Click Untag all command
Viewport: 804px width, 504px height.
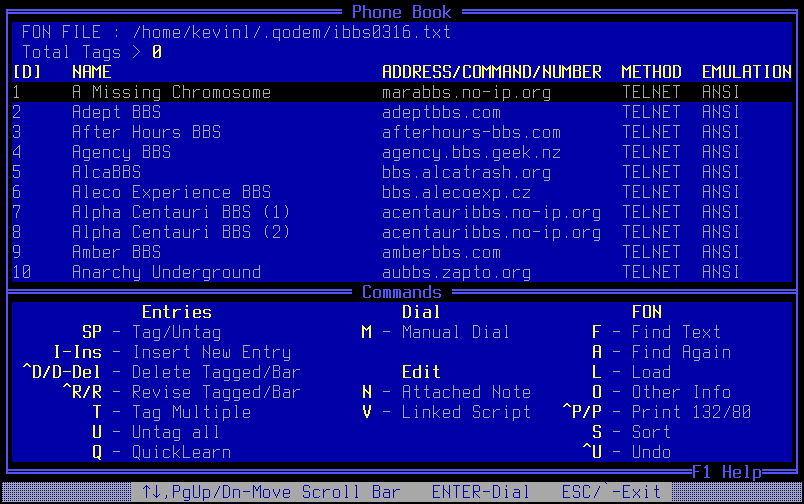click(176, 432)
